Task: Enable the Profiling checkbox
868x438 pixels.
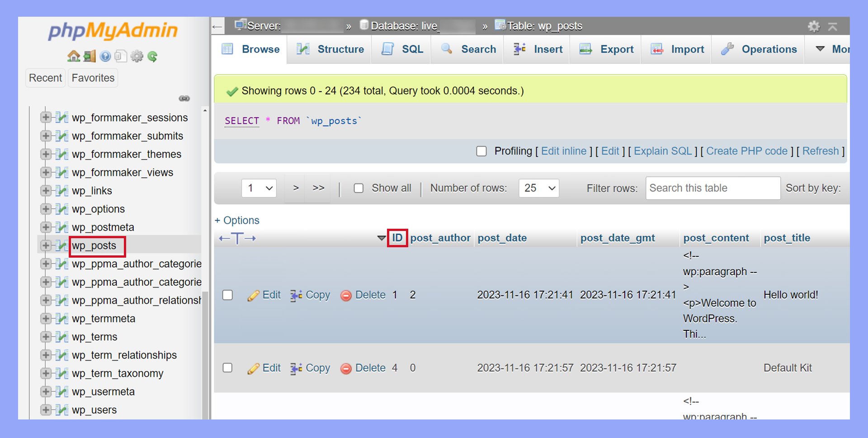Action: pyautogui.click(x=481, y=151)
